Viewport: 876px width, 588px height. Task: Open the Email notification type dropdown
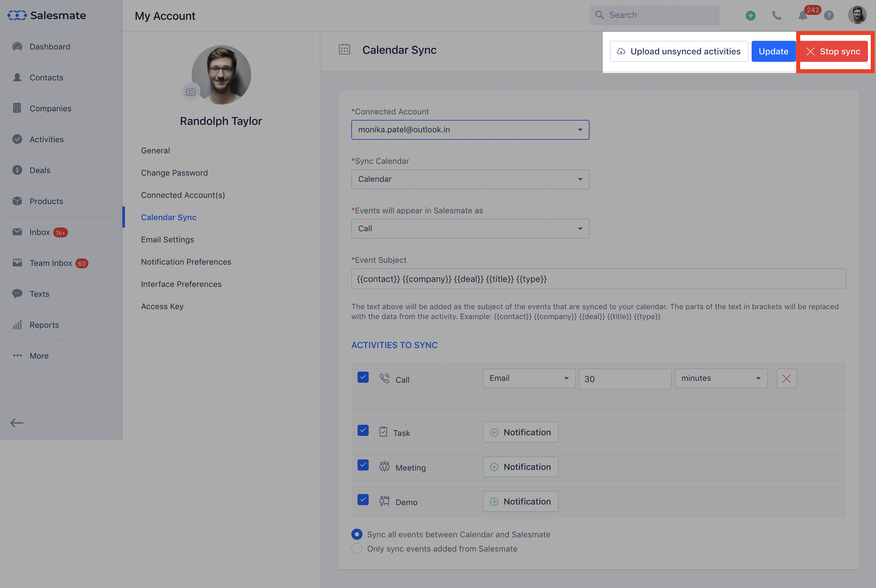(x=529, y=378)
